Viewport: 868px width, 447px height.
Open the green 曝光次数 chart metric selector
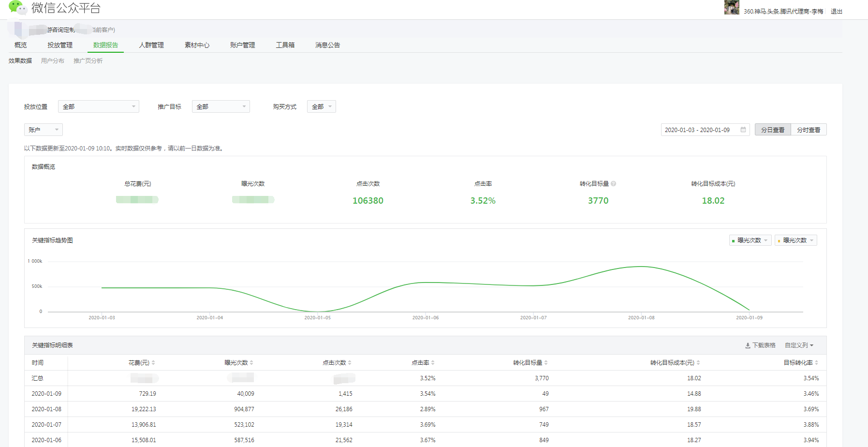point(750,240)
